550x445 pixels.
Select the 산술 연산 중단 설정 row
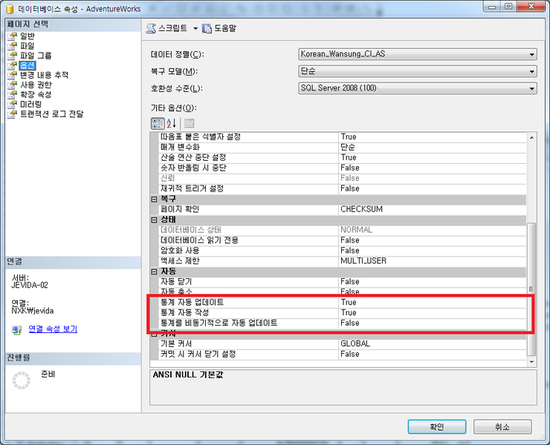pos(342,158)
